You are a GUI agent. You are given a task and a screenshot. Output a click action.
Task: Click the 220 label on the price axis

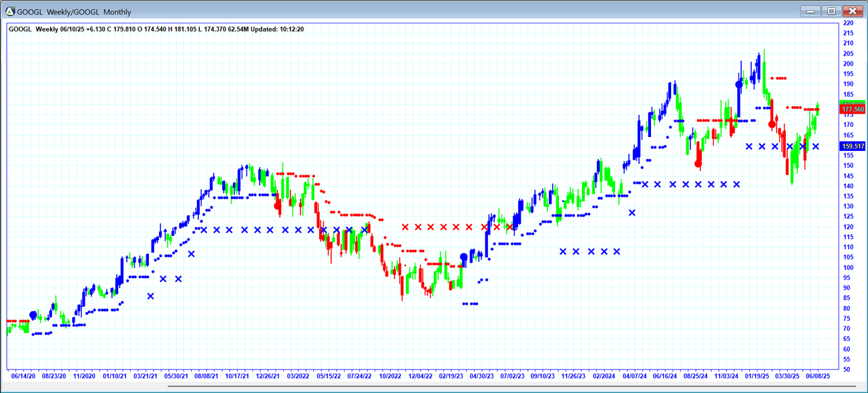(x=848, y=23)
